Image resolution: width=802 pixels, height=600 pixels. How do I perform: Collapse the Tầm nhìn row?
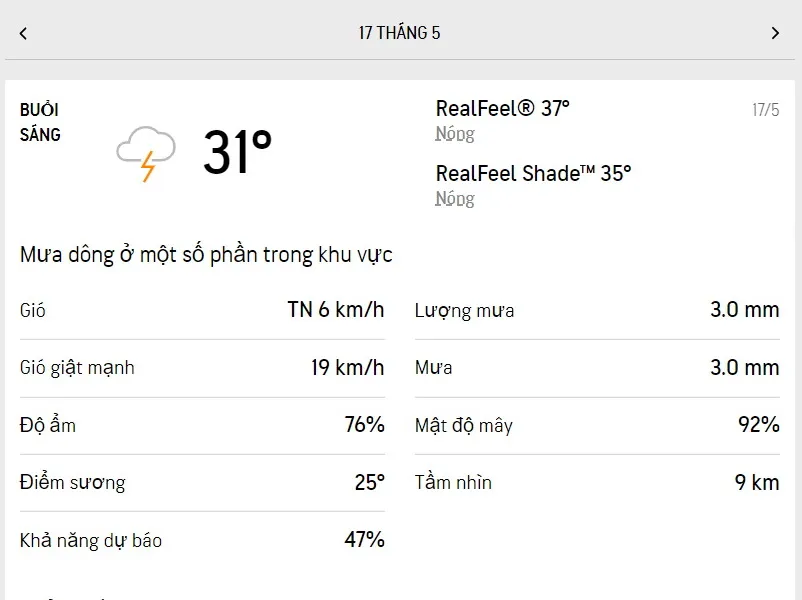(600, 482)
